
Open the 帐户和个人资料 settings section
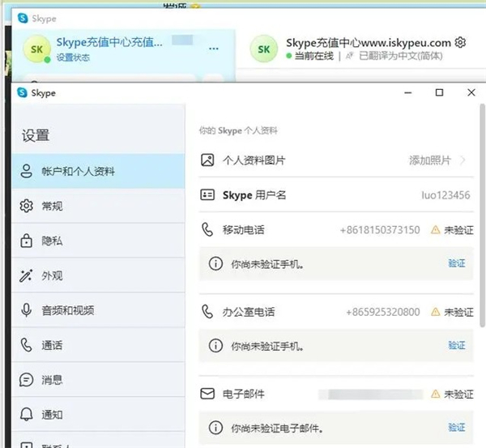click(98, 171)
